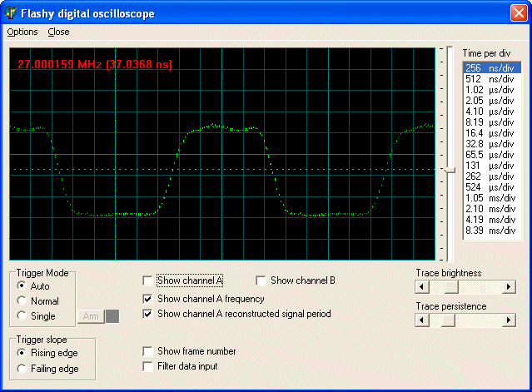This screenshot has height=392, width=532.
Task: Click the Close menu item
Action: 58,32
